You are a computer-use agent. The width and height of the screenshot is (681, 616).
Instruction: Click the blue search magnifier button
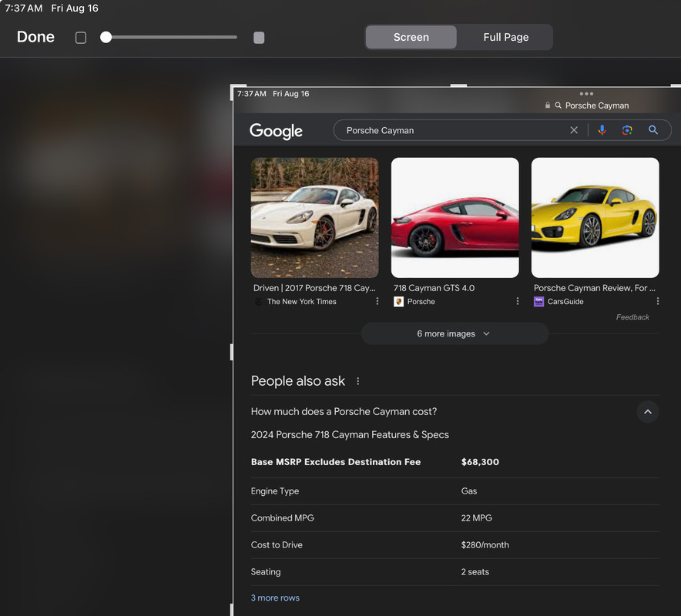(652, 130)
